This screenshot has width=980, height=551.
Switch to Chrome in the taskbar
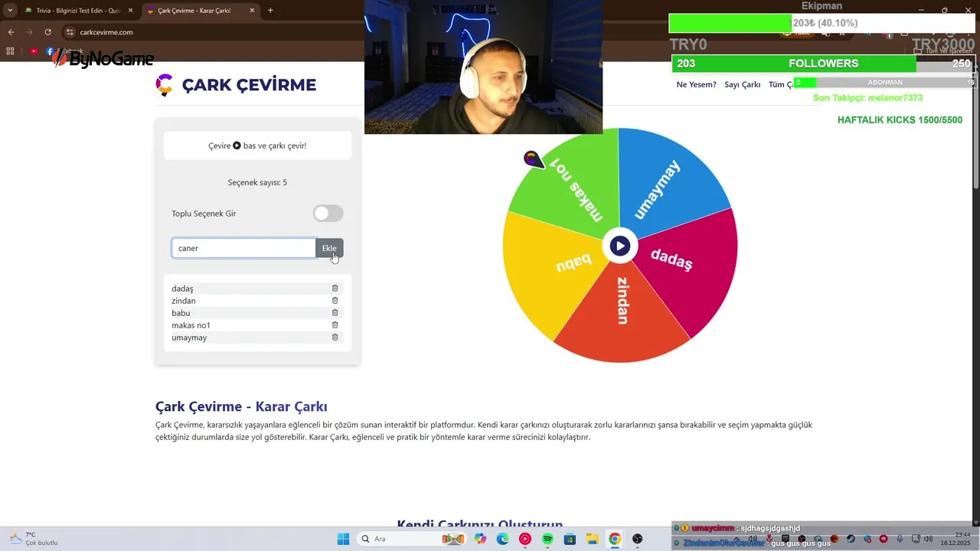(x=614, y=539)
